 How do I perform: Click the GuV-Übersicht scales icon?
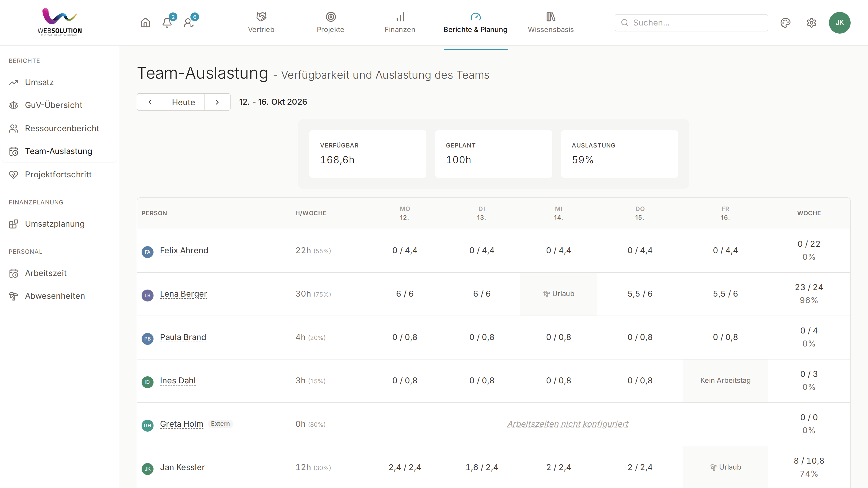[14, 105]
